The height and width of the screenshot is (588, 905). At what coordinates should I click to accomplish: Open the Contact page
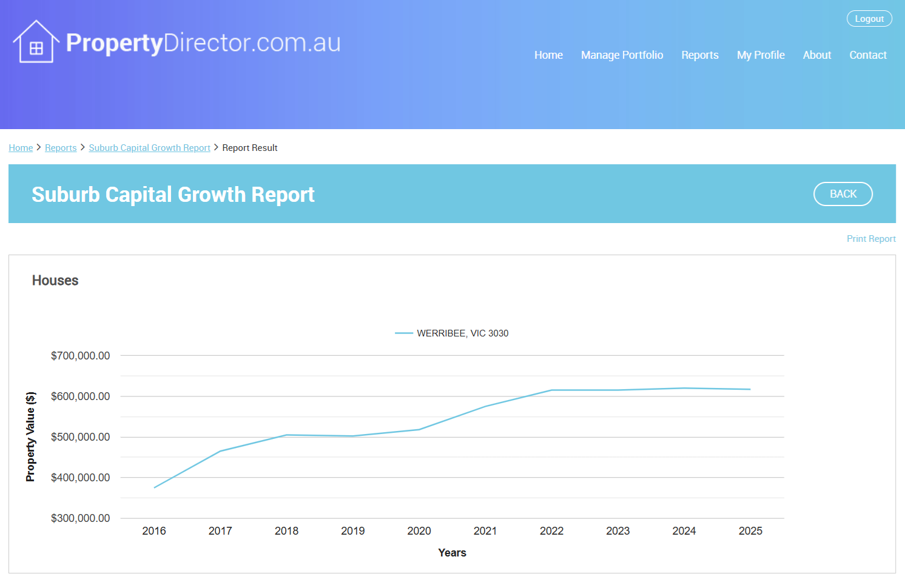[867, 55]
